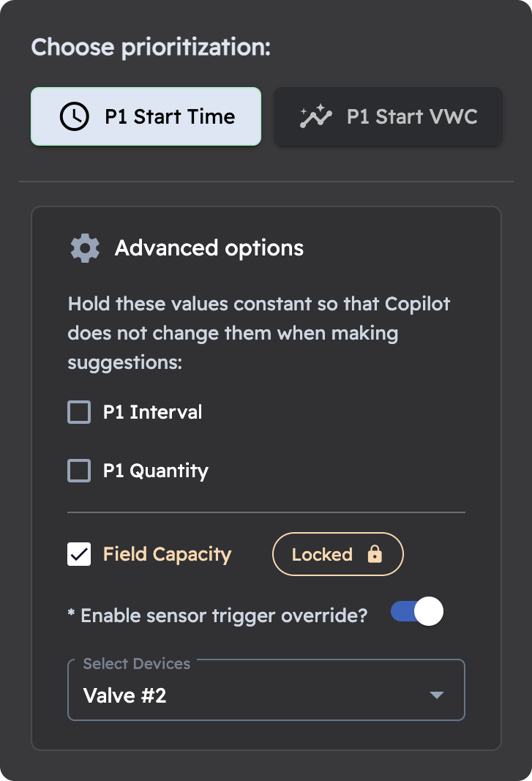This screenshot has width=532, height=781.
Task: Click the Select Devices field label
Action: [137, 664]
